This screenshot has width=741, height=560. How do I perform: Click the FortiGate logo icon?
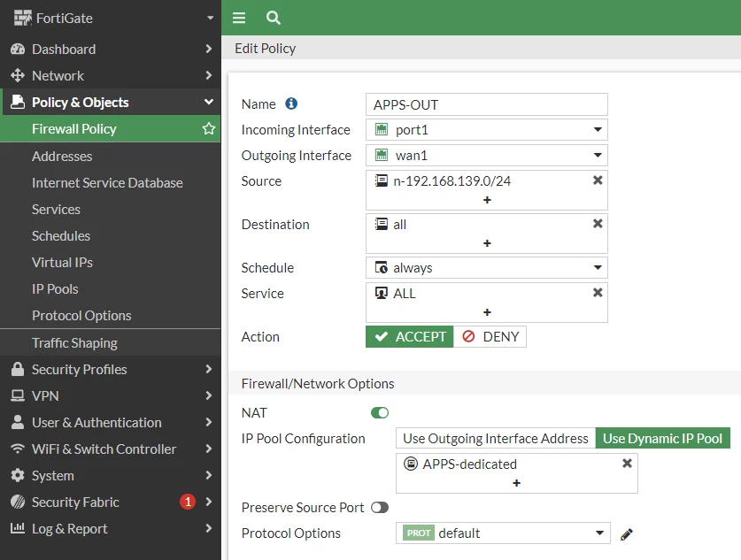coord(22,18)
